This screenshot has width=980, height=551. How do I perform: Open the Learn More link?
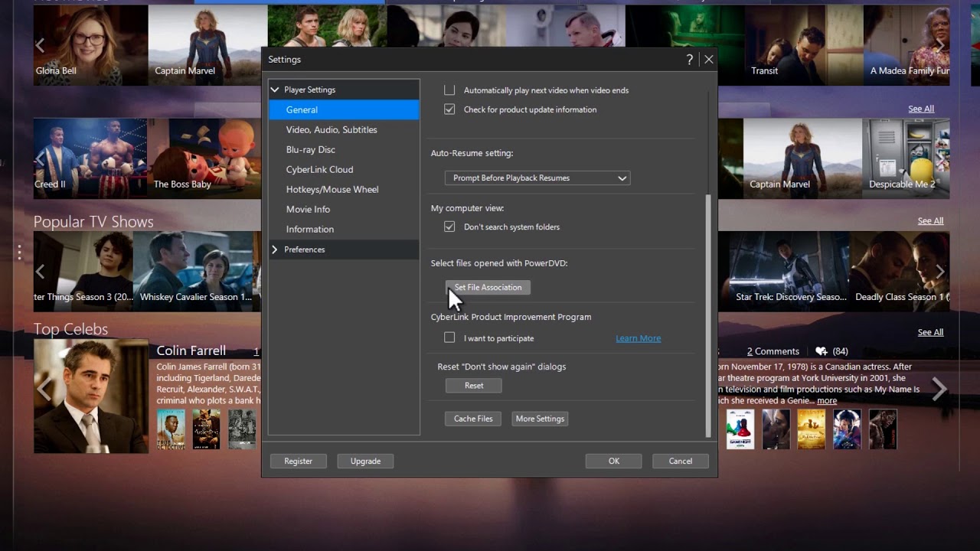pos(638,338)
